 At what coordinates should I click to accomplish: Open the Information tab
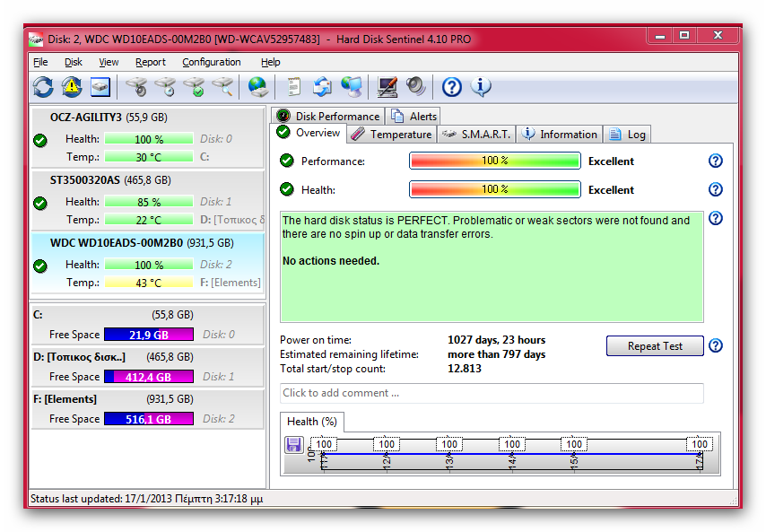click(560, 135)
